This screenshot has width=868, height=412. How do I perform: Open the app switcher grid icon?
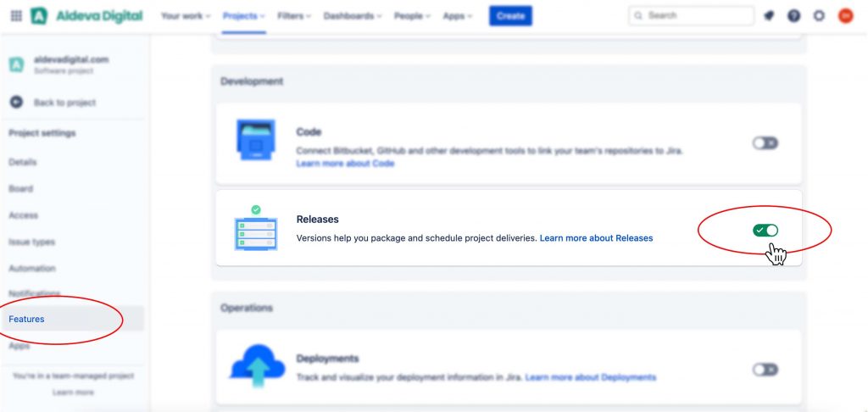tap(17, 16)
